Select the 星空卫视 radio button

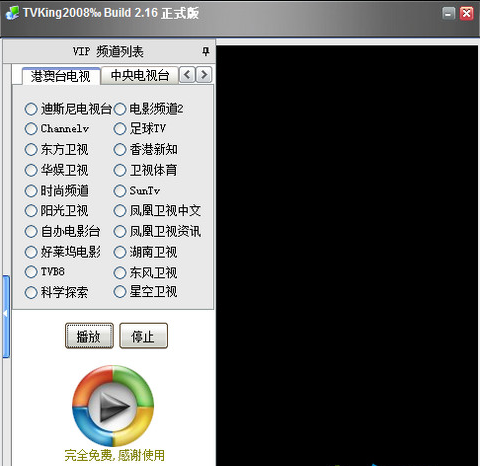click(x=120, y=292)
